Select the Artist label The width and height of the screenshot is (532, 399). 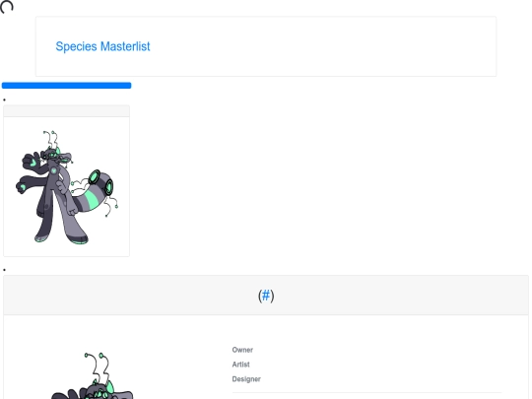click(x=241, y=365)
